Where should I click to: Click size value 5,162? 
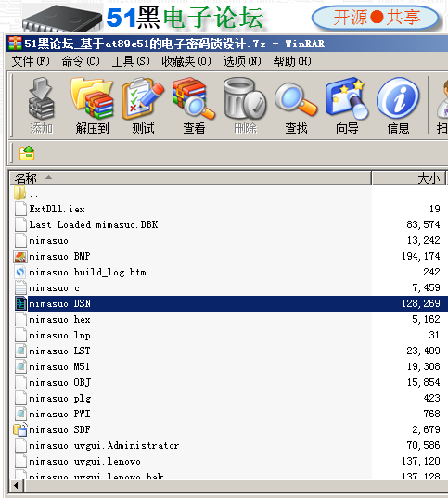426,319
